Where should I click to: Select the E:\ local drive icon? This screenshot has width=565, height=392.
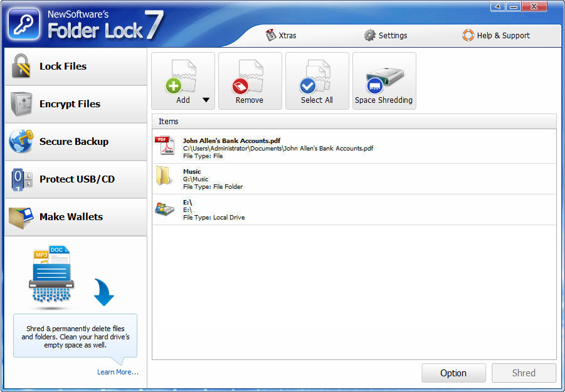click(164, 208)
